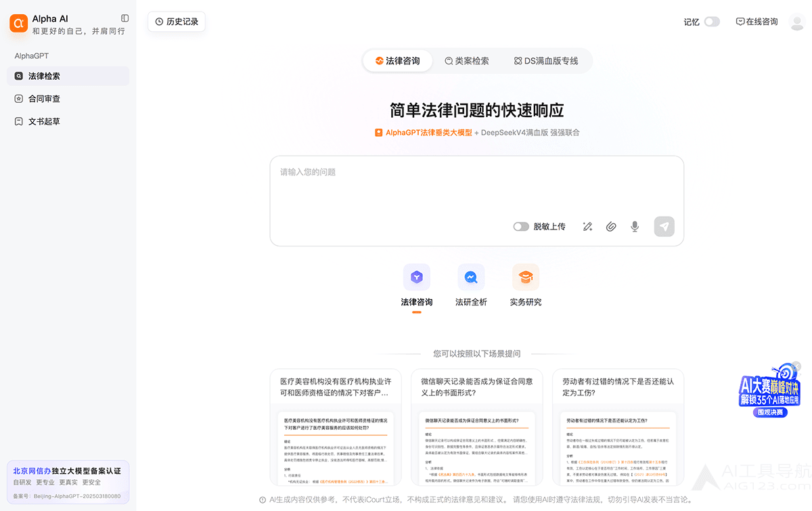This screenshot has width=812, height=511.
Task: Open 法律检索 in the sidebar
Action: (x=68, y=76)
